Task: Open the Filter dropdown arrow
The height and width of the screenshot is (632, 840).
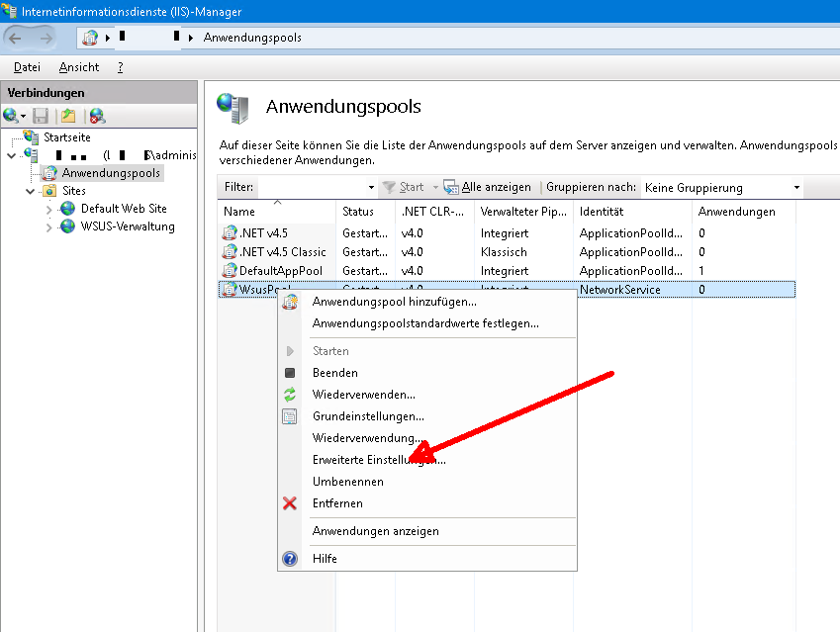Action: (371, 187)
